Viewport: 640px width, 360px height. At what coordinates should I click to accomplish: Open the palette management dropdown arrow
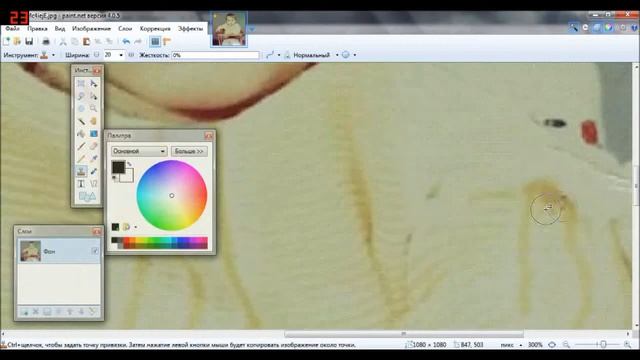(x=136, y=227)
